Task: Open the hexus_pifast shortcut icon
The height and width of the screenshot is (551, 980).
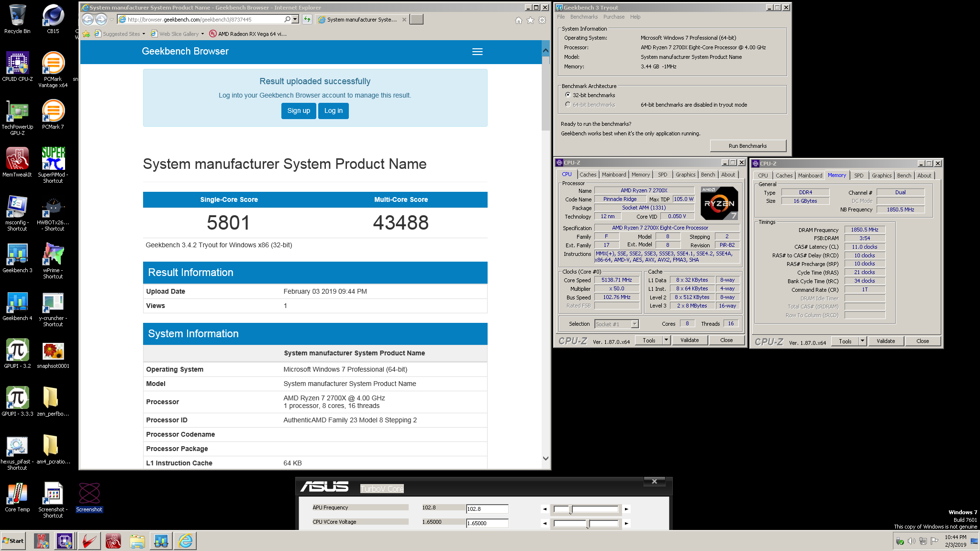Action: tap(17, 452)
